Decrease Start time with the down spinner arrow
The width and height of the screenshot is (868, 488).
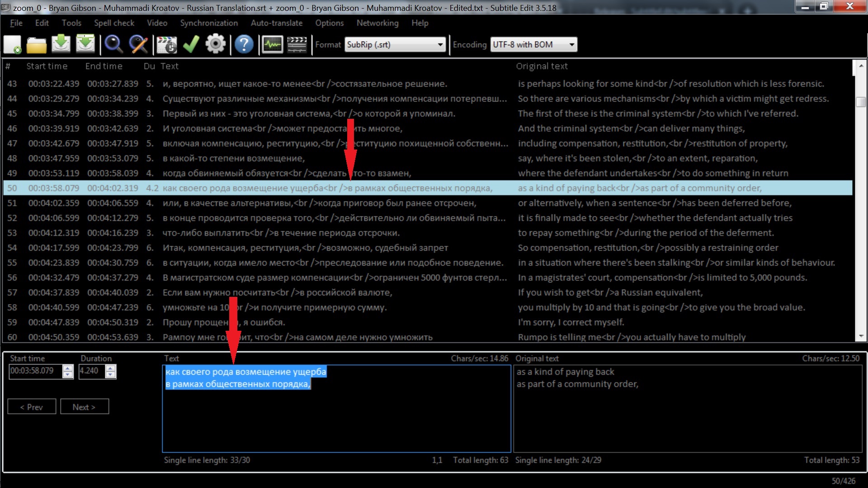[x=68, y=375]
